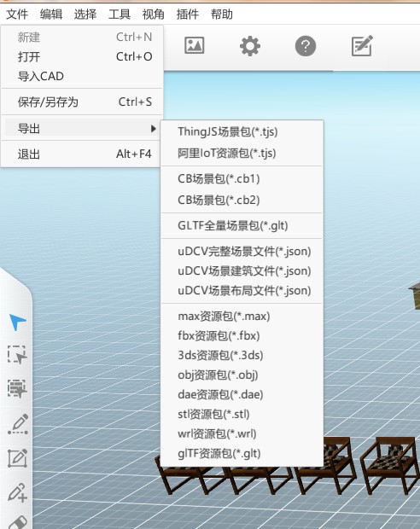
Task: Export uDCV完整场景文件(*.json)
Action: pyautogui.click(x=242, y=252)
